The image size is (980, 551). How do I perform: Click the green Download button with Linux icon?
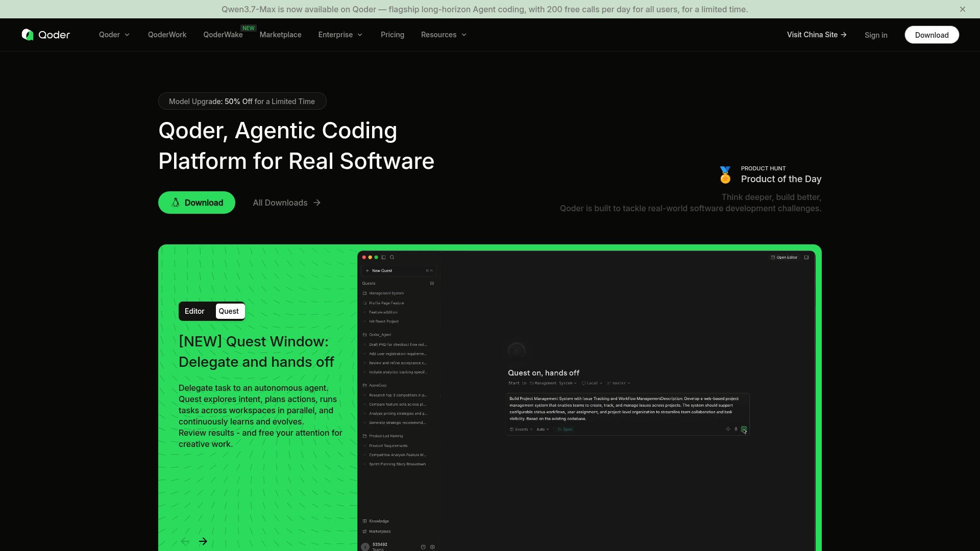click(197, 203)
